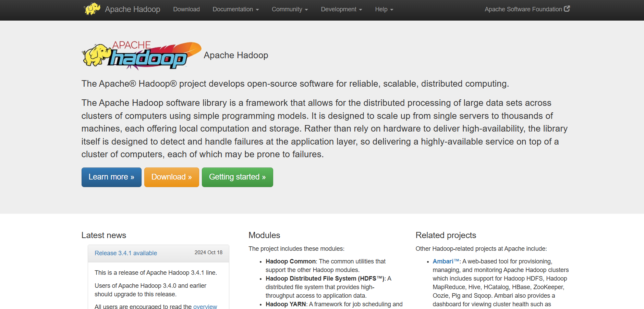Viewport: 644px width, 309px height.
Task: Select the Related projects heading
Action: pos(446,235)
